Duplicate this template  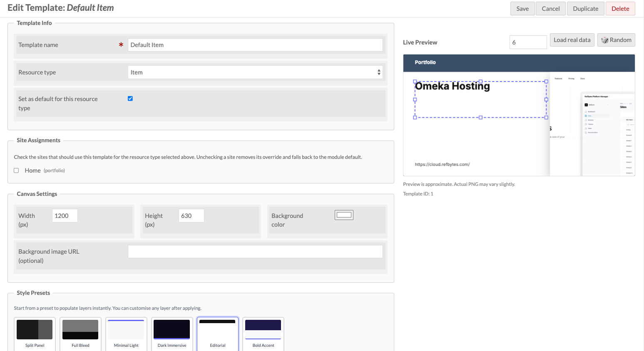pos(585,8)
